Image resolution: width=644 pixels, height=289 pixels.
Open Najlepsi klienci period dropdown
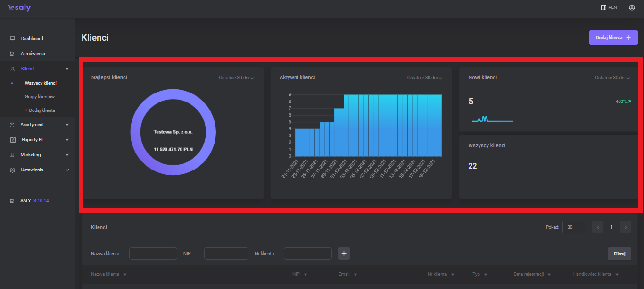click(236, 78)
